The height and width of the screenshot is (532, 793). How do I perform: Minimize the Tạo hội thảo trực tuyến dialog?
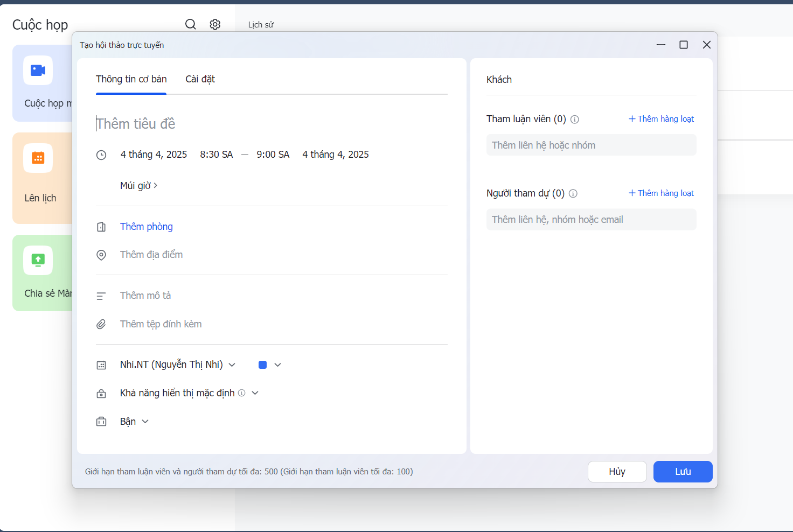[661, 45]
